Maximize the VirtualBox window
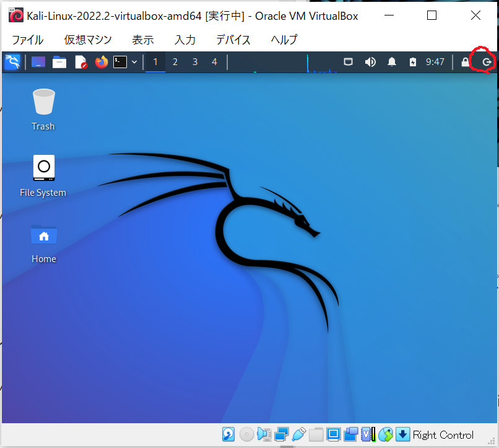Image resolution: width=499 pixels, height=448 pixels. click(x=432, y=15)
